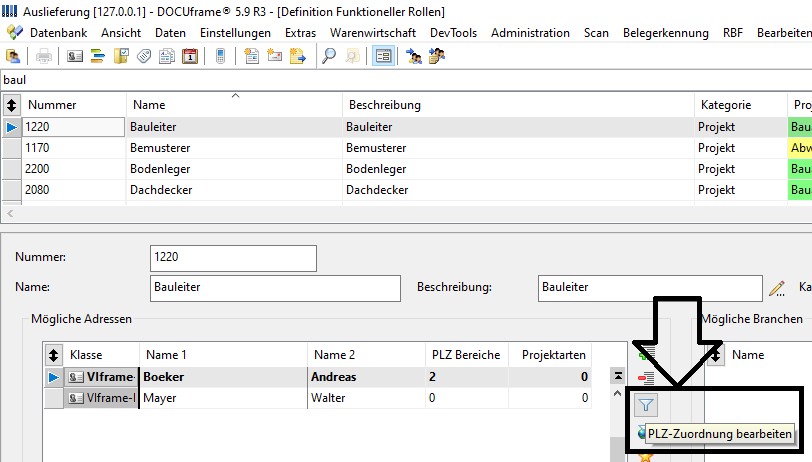The height and width of the screenshot is (462, 812).
Task: Click the magnifying glass search icon
Action: point(328,56)
